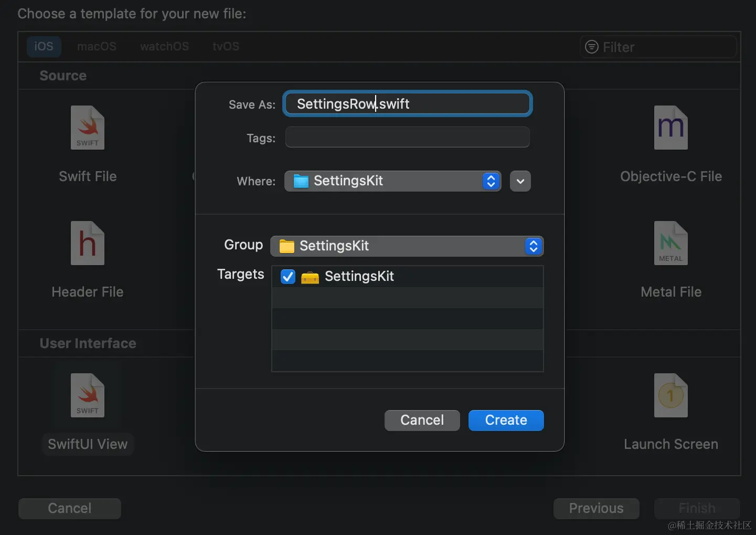This screenshot has width=756, height=535.
Task: Select the Header File template icon
Action: [87, 243]
